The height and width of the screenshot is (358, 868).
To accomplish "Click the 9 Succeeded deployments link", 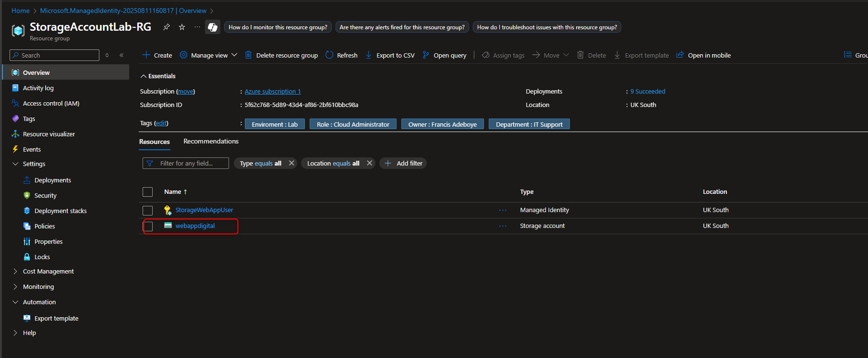I will click(648, 92).
